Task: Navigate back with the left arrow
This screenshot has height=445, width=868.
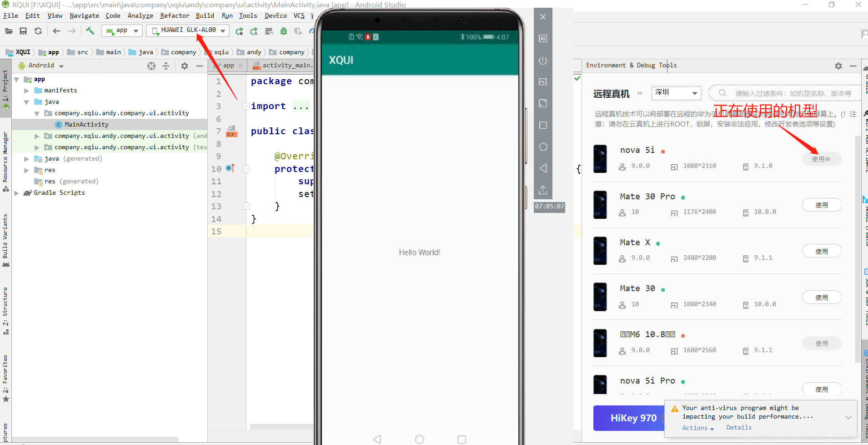Action: tap(56, 31)
